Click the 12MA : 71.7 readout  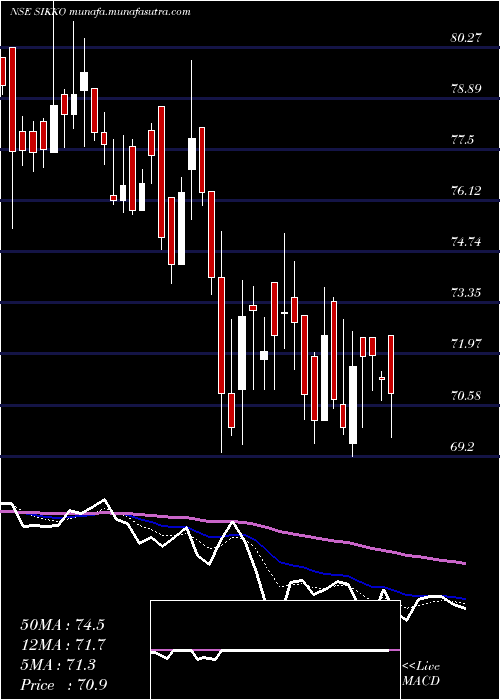[x=62, y=645]
